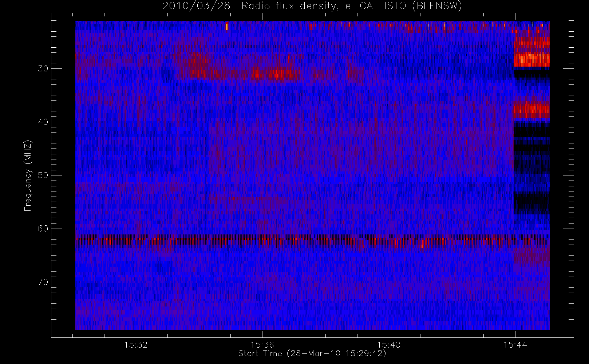Viewport: 589px width, 364px height.
Task: Click the bright orange burst block near 28 MHz after 15:44
Action: [x=531, y=59]
